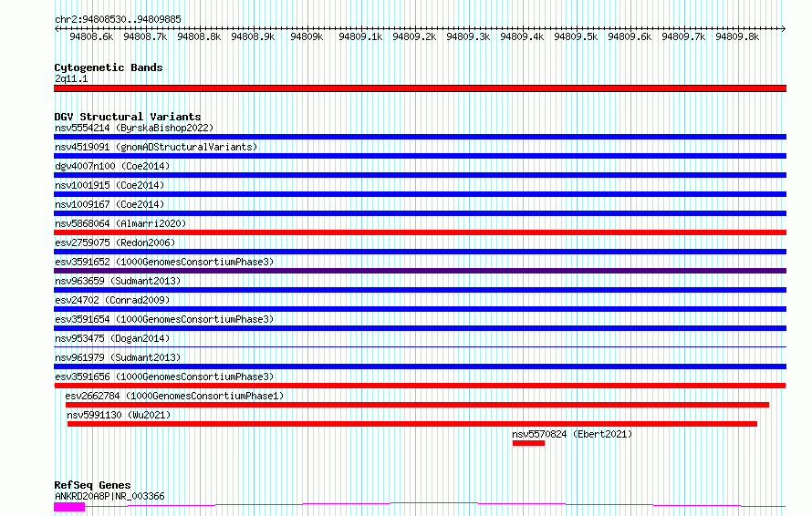The width and height of the screenshot is (812, 516).
Task: Click the left arrow of the ruler
Action: click(57, 28)
